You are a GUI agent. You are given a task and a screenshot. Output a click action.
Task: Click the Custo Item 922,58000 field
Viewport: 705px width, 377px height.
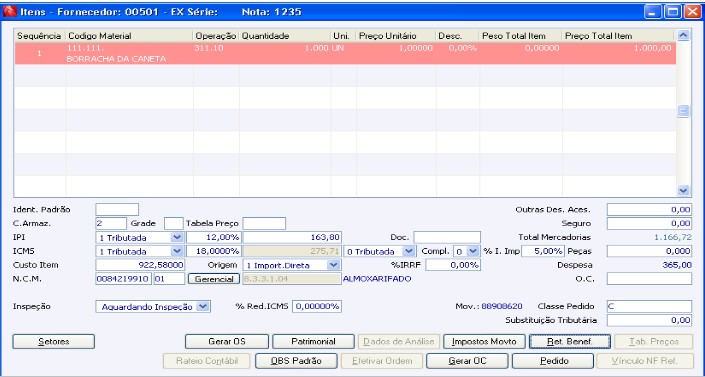tap(140, 265)
